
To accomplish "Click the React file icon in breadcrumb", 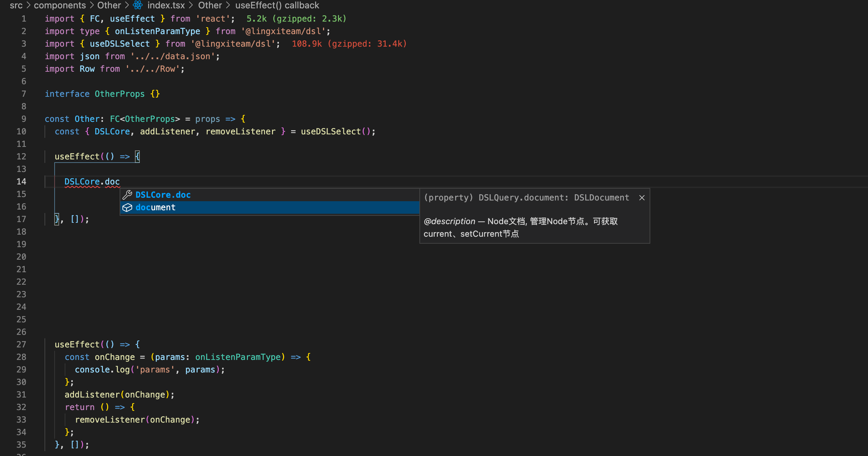I will (138, 5).
